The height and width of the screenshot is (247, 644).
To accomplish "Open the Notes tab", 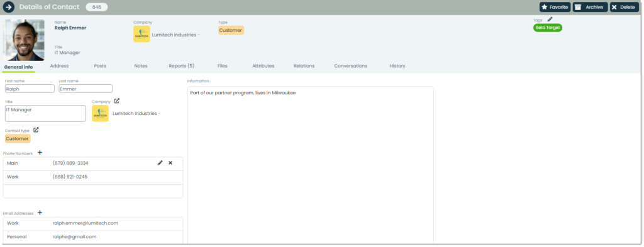I will pos(140,65).
